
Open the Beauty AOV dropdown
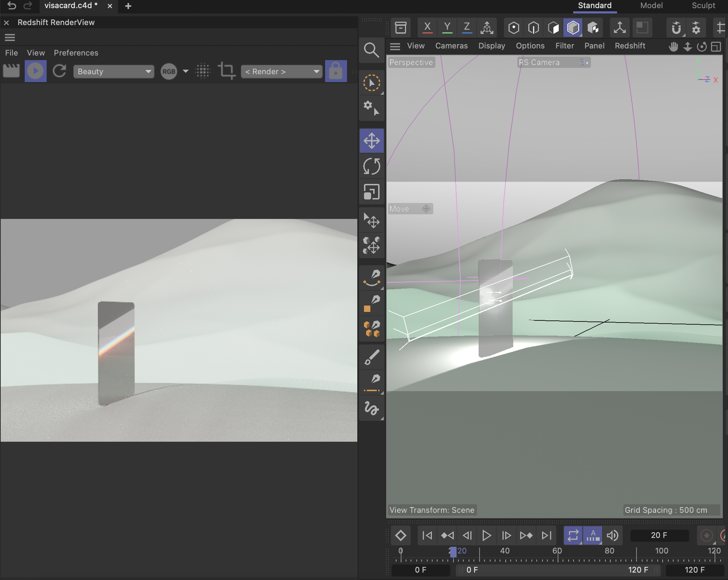[114, 71]
